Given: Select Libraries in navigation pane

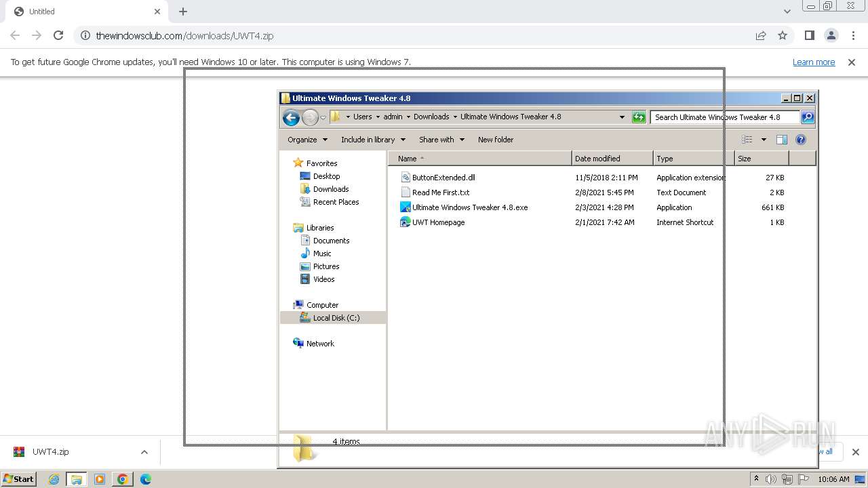Looking at the screenshot, I should (319, 228).
